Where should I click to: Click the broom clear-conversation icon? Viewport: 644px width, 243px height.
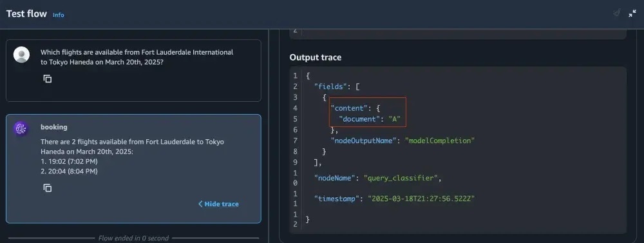coord(616,13)
